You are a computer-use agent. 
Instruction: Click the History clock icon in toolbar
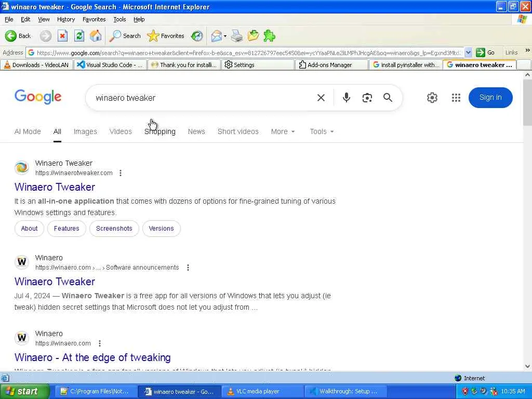[x=197, y=36]
